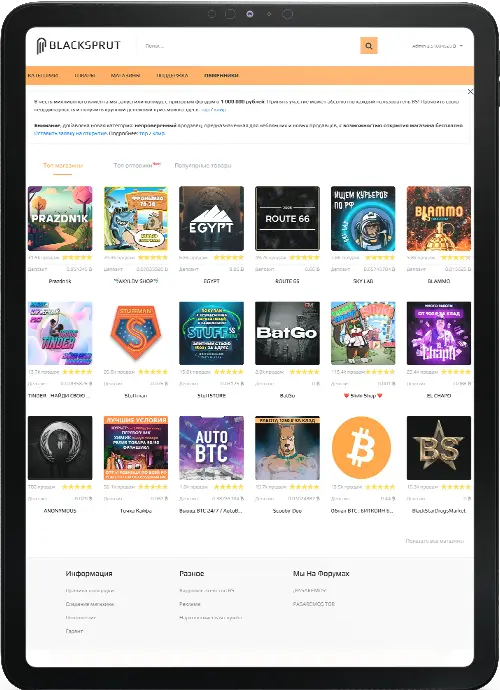
Task: Click the AUTO BTC shop thumbnail
Action: (x=211, y=448)
